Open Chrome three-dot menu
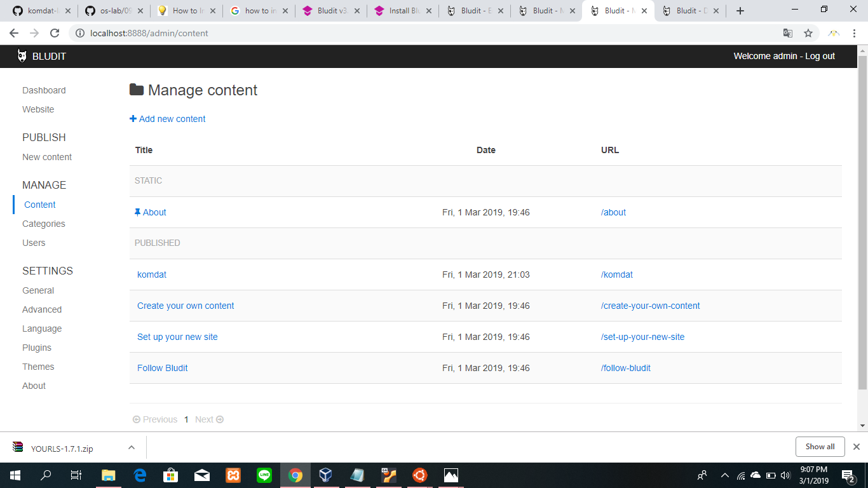 [854, 33]
